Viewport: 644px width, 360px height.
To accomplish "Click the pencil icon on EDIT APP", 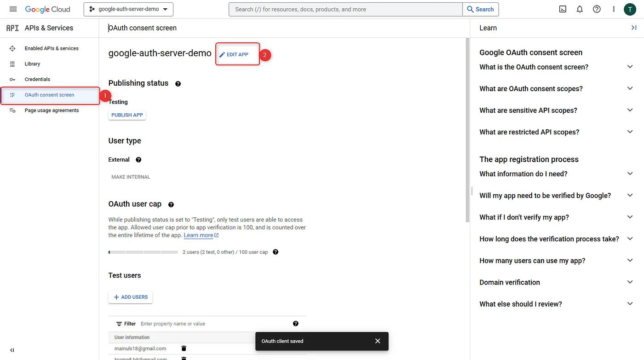I will point(222,55).
